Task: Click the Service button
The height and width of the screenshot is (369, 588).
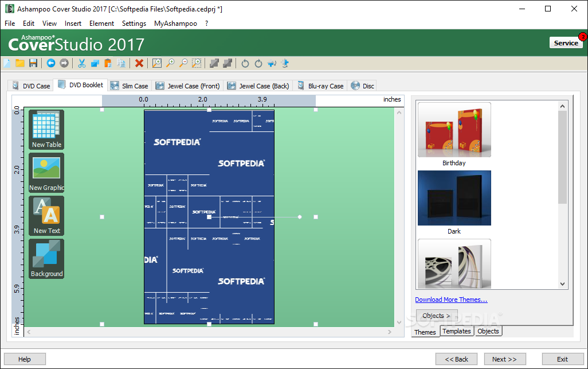Action: point(566,43)
